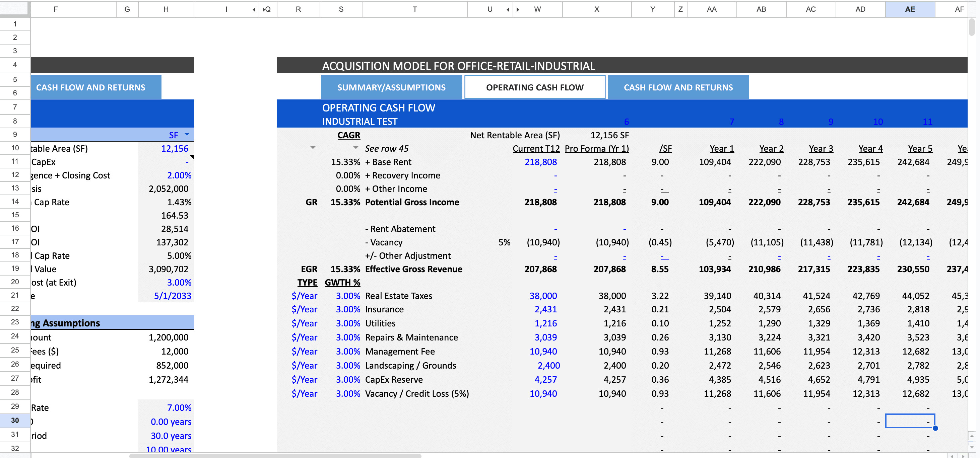980x458 pixels.
Task: Select the 'Potential Gross Income' label
Action: coord(412,202)
